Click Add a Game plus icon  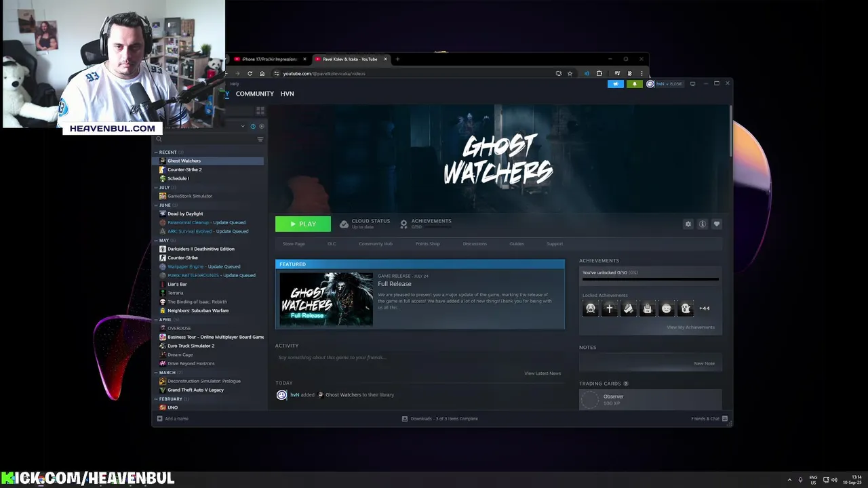pyautogui.click(x=159, y=419)
